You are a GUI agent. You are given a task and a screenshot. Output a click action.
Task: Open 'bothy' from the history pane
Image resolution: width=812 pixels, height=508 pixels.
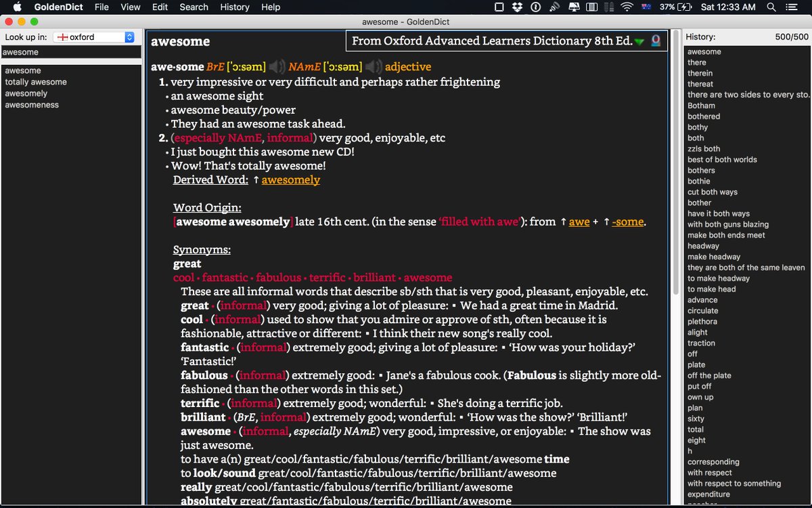pyautogui.click(x=698, y=127)
